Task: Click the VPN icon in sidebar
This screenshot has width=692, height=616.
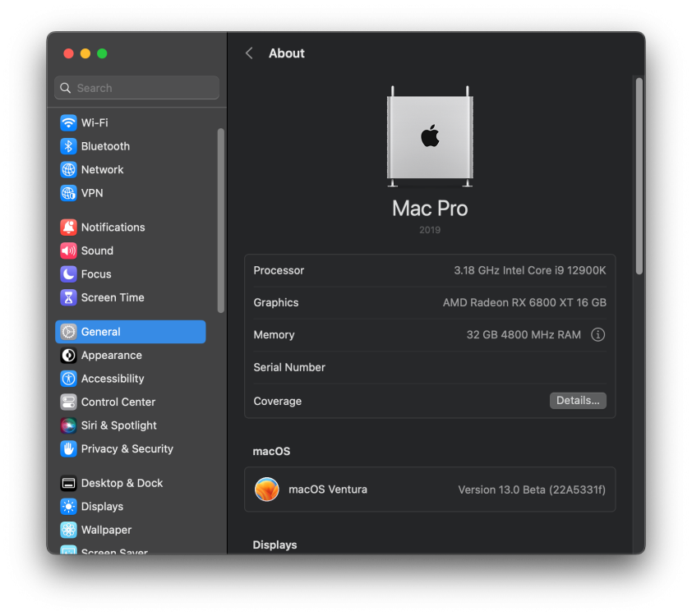Action: [68, 193]
